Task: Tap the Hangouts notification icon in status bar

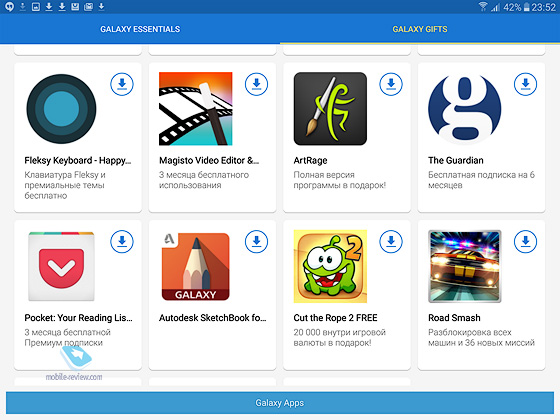Action: pyautogui.click(x=10, y=6)
